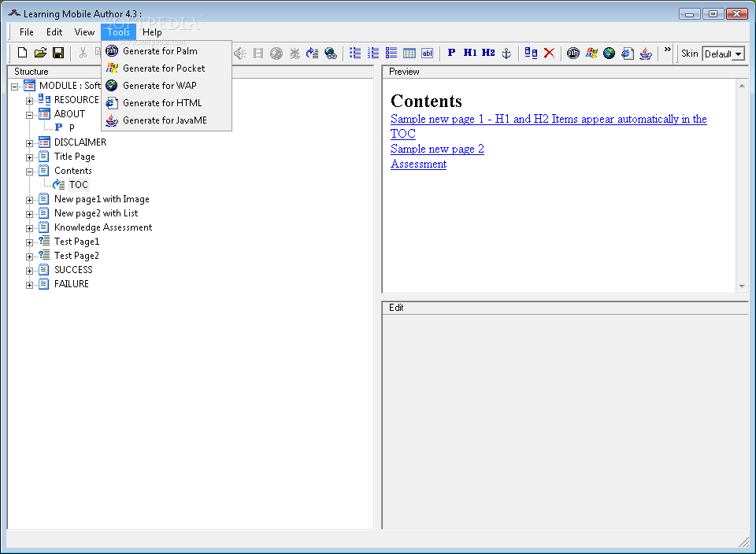Click Preview pane scroll down arrow
The image size is (756, 554).
(x=742, y=286)
